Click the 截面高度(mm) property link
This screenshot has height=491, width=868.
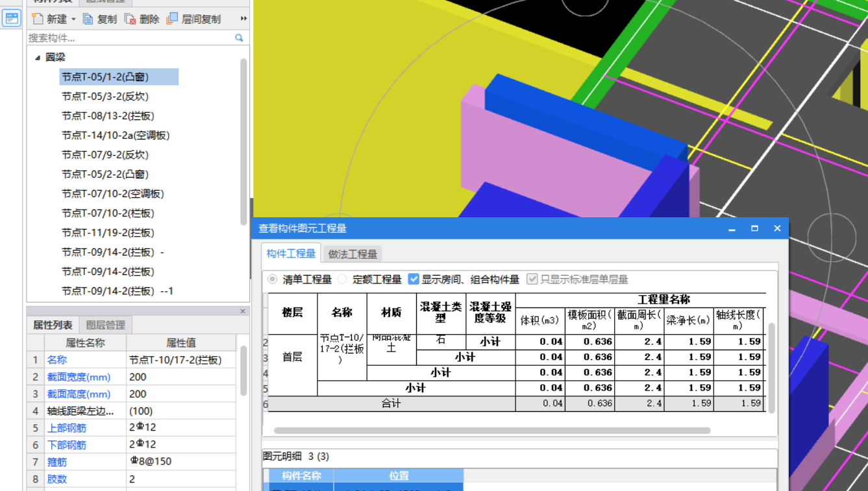(x=79, y=394)
